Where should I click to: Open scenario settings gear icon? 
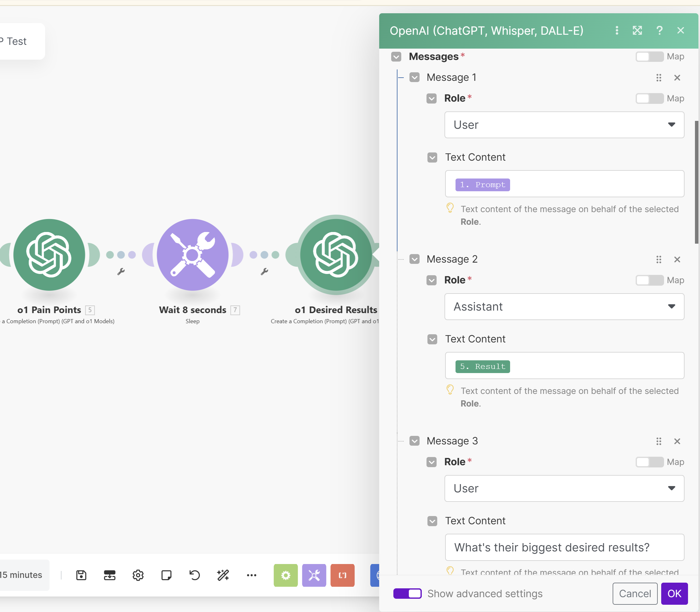pyautogui.click(x=138, y=575)
